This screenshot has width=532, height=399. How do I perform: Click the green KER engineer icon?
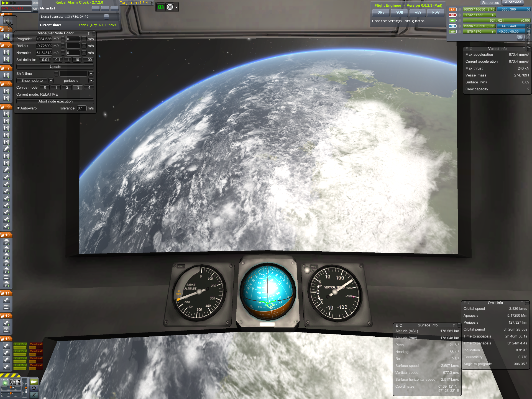coord(160,7)
